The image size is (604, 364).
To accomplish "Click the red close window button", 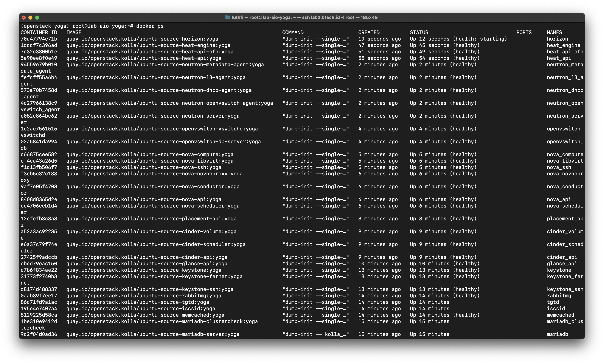I will coord(24,17).
